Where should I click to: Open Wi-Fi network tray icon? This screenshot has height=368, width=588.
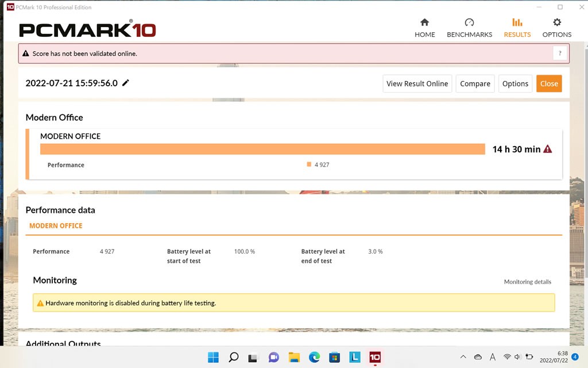click(x=507, y=357)
